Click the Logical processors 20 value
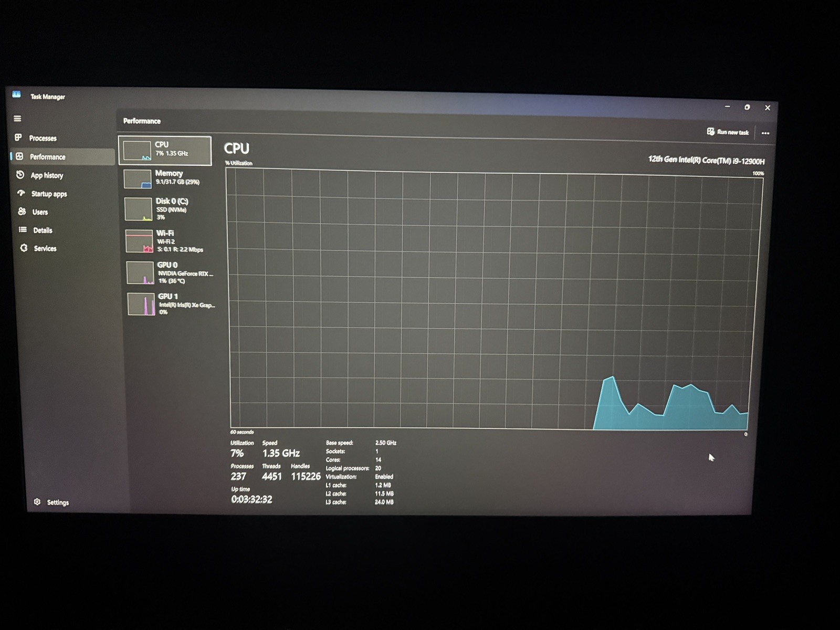The height and width of the screenshot is (630, 840). coord(378,468)
